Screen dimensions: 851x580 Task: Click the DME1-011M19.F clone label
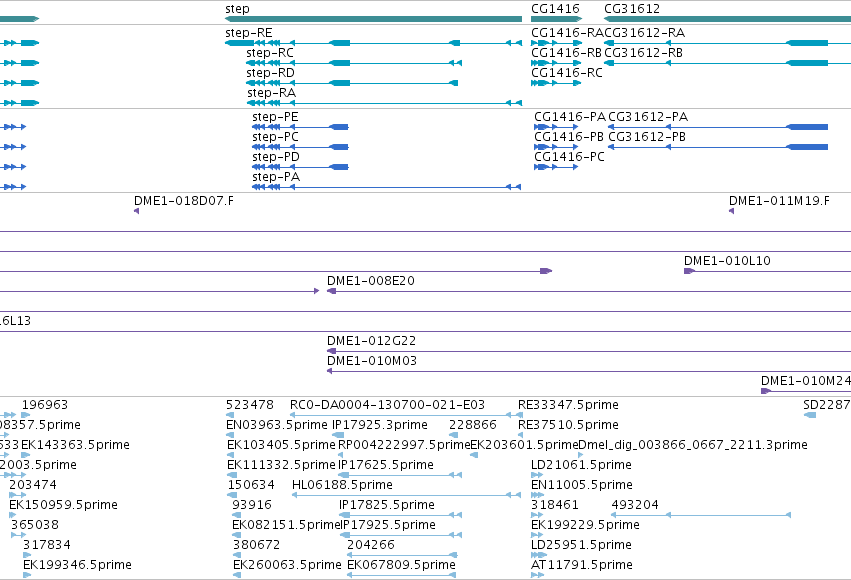point(779,201)
